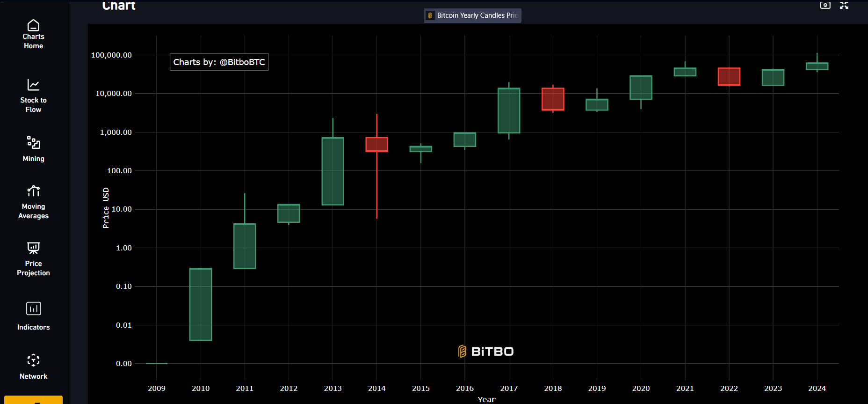Image resolution: width=868 pixels, height=404 pixels.
Task: Toggle fullscreen with the expand arrows icon
Action: [x=844, y=5]
